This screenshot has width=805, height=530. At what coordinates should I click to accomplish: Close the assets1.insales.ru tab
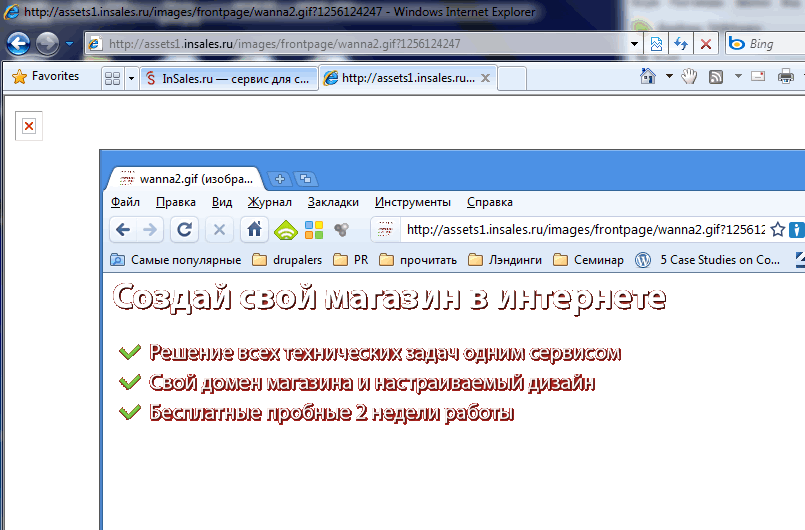click(x=485, y=78)
